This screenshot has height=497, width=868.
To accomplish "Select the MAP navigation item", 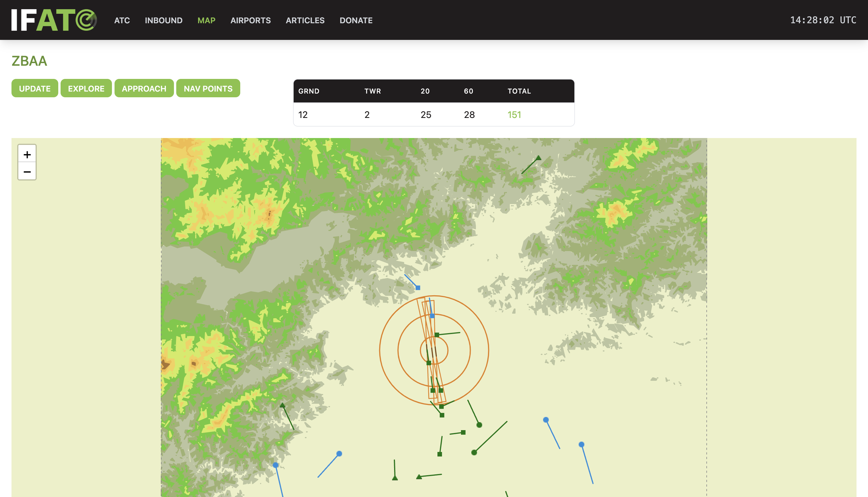I will tap(206, 20).
